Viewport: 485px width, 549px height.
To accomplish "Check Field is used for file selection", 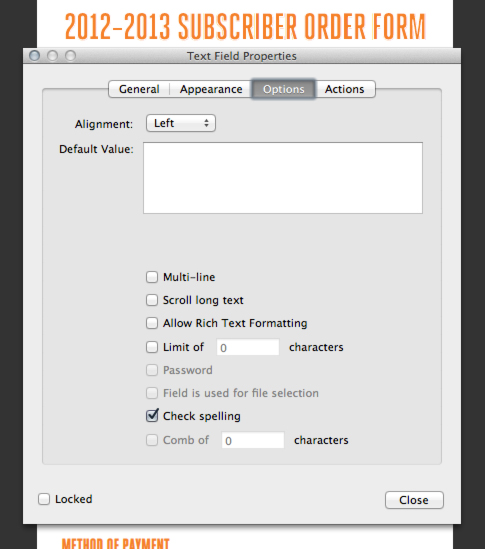I will coord(152,393).
